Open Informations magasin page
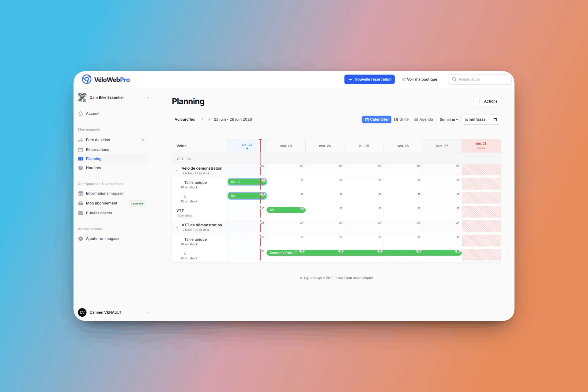The width and height of the screenshot is (588, 392). [x=105, y=194]
